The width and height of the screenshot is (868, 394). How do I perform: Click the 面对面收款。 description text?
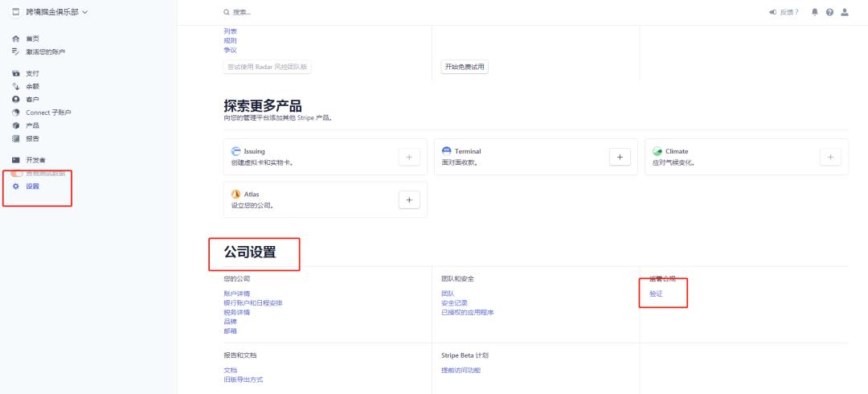[x=460, y=163]
